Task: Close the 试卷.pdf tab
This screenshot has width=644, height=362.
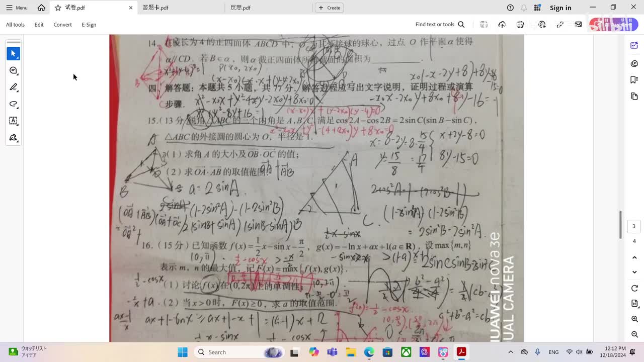Action: point(131,8)
